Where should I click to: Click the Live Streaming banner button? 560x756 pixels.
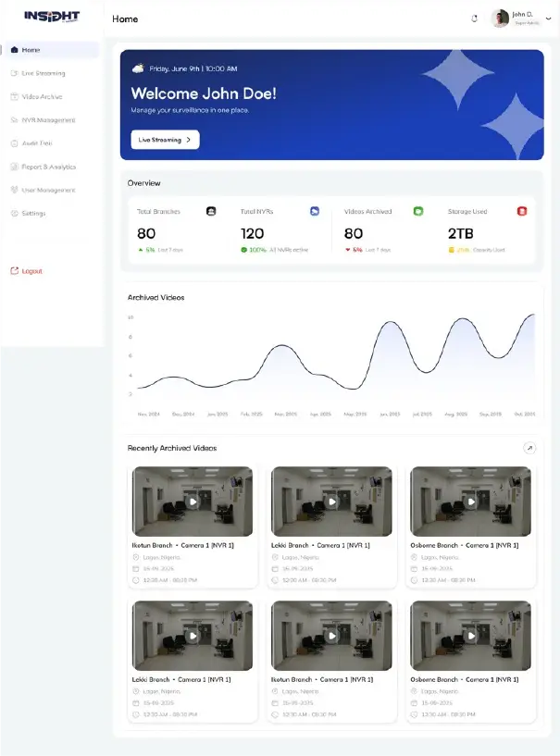(x=165, y=140)
